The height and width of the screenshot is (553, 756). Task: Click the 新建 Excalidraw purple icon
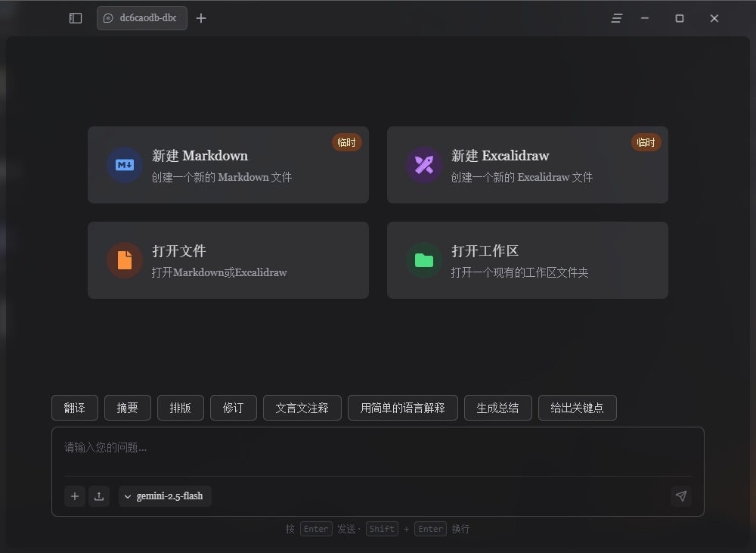click(x=424, y=165)
